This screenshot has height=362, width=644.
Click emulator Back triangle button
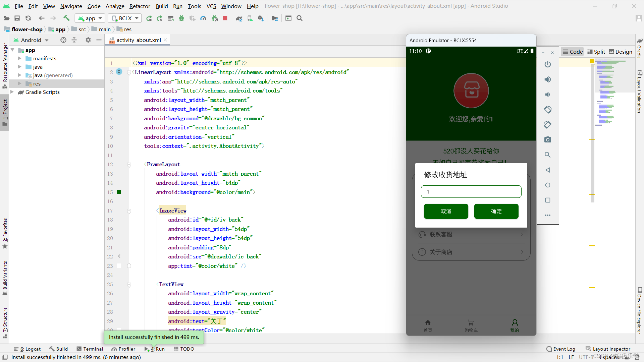pyautogui.click(x=548, y=170)
